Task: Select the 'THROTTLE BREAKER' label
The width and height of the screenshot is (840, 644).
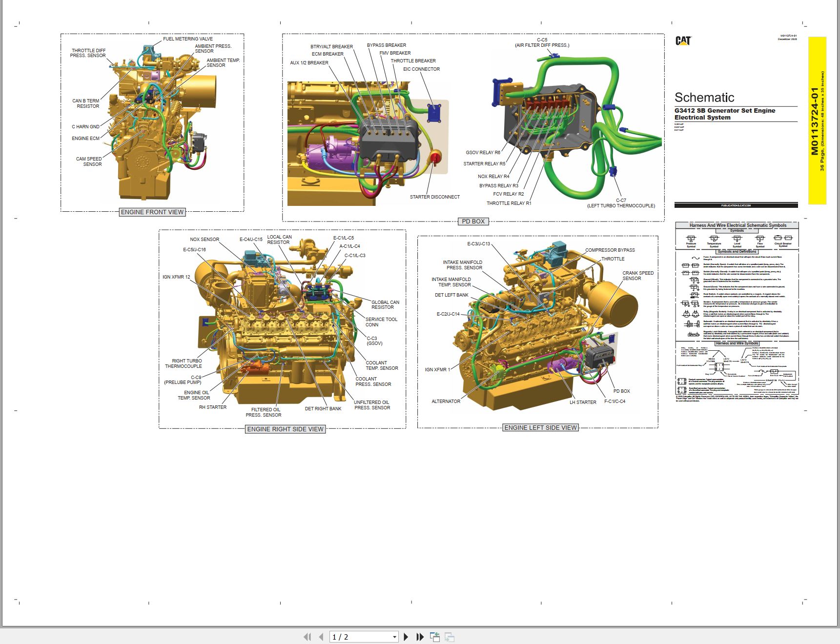Action: pos(413,61)
